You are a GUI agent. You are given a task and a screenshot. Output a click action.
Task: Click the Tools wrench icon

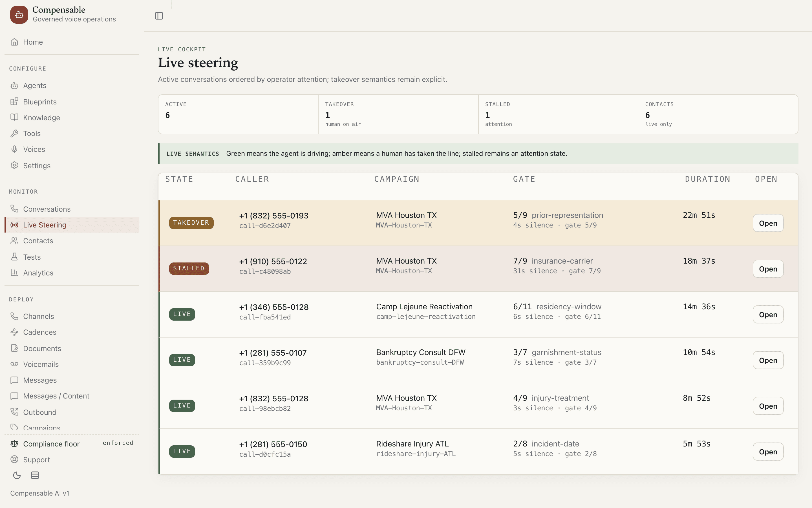14,133
